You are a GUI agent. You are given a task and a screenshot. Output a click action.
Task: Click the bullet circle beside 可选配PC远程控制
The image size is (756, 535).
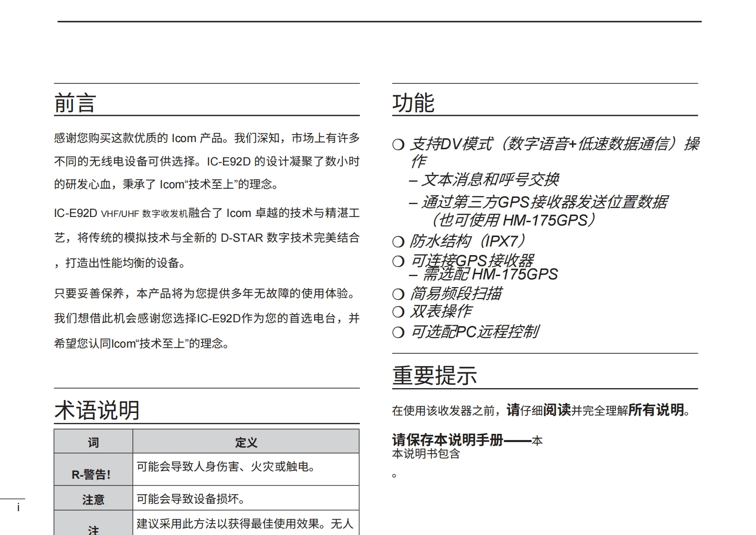pos(398,332)
